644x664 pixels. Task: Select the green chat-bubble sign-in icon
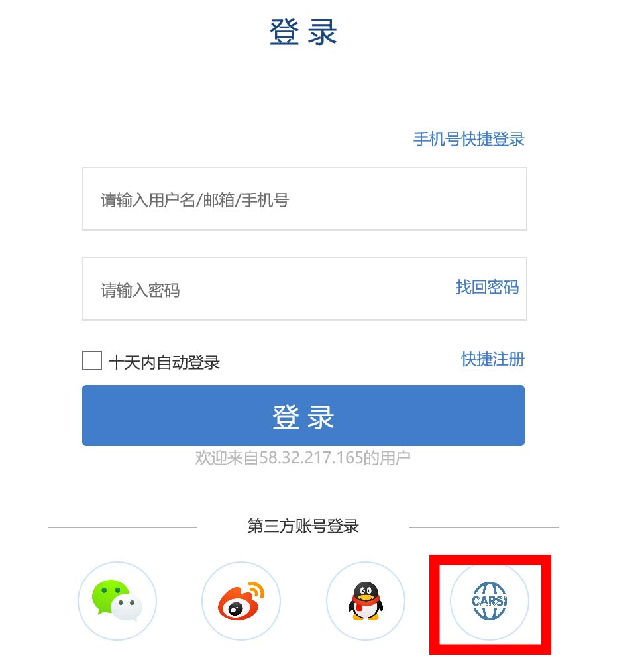pyautogui.click(x=117, y=600)
